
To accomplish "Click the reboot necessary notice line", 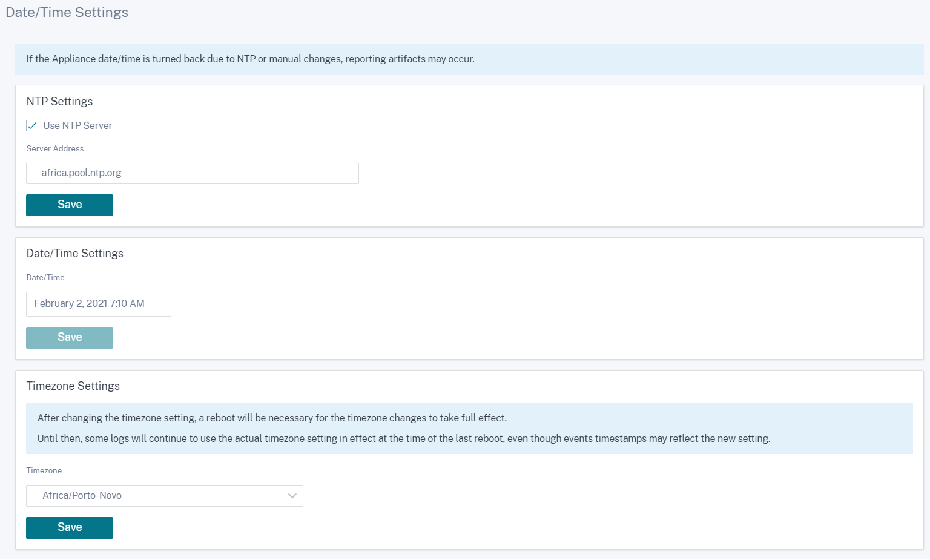I will 272,418.
